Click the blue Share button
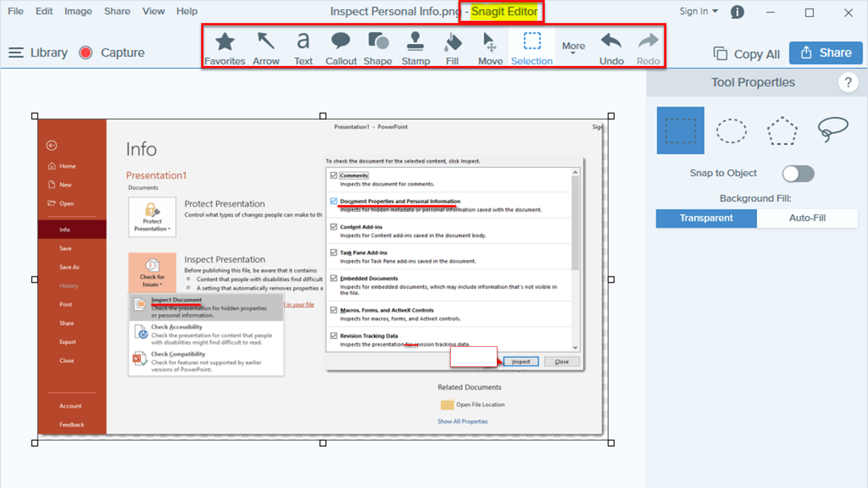This screenshot has height=488, width=868. coord(826,53)
